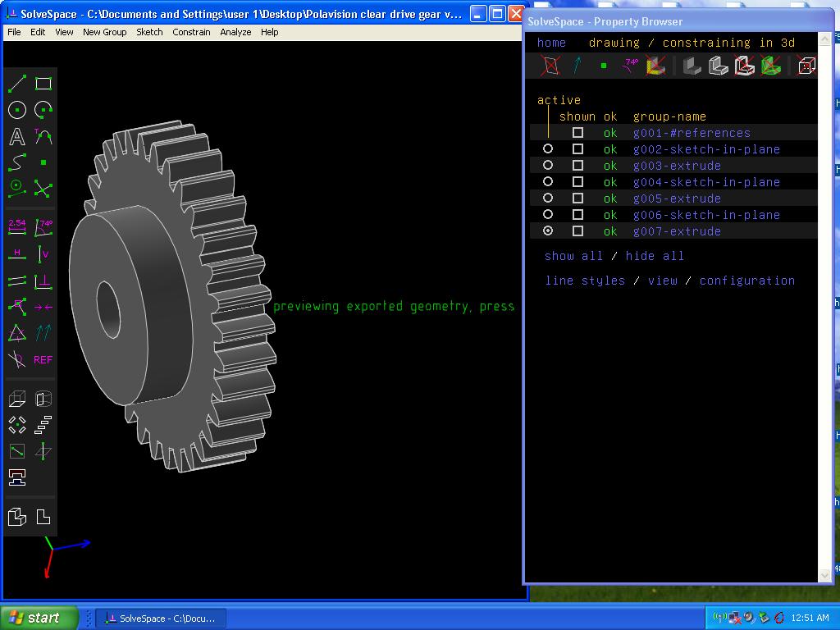This screenshot has height=630, width=840.
Task: Activate the g002-sketch-in-plane group radio button
Action: [x=548, y=149]
